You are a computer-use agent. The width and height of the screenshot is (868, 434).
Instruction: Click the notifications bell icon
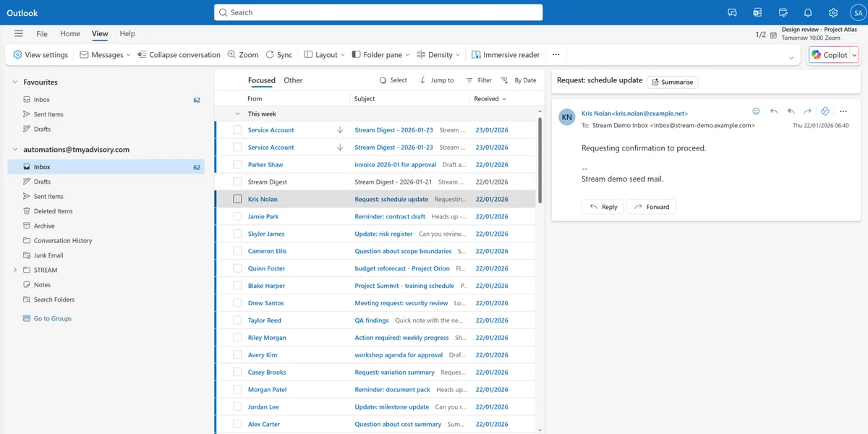[808, 12]
